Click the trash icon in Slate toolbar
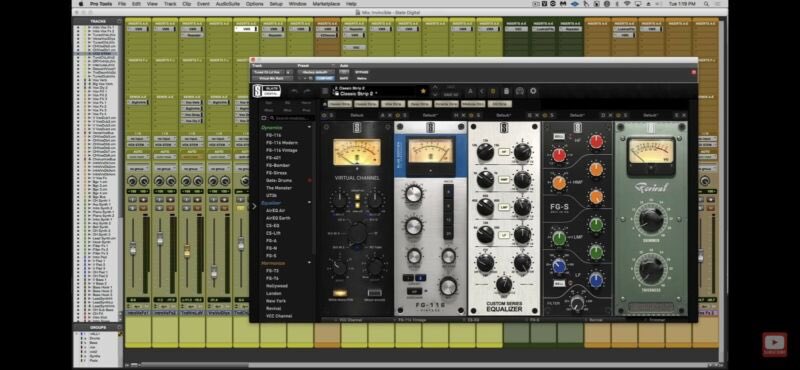The image size is (800, 370). [506, 91]
